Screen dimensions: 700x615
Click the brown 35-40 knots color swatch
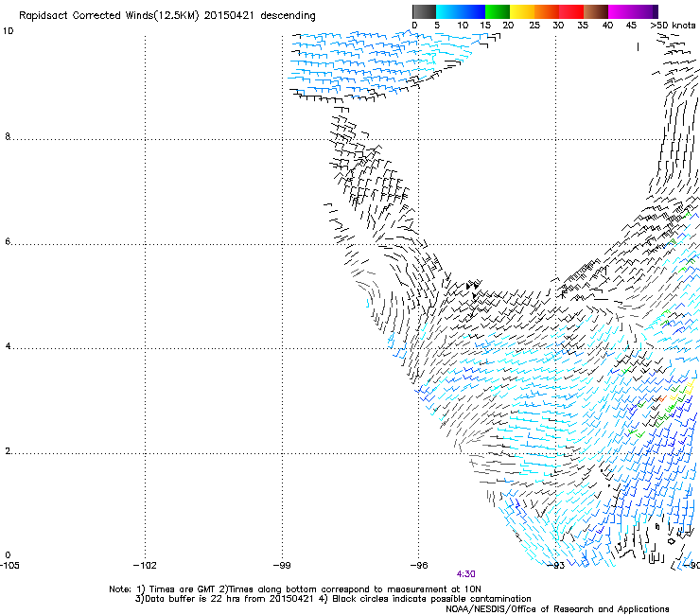596,11
